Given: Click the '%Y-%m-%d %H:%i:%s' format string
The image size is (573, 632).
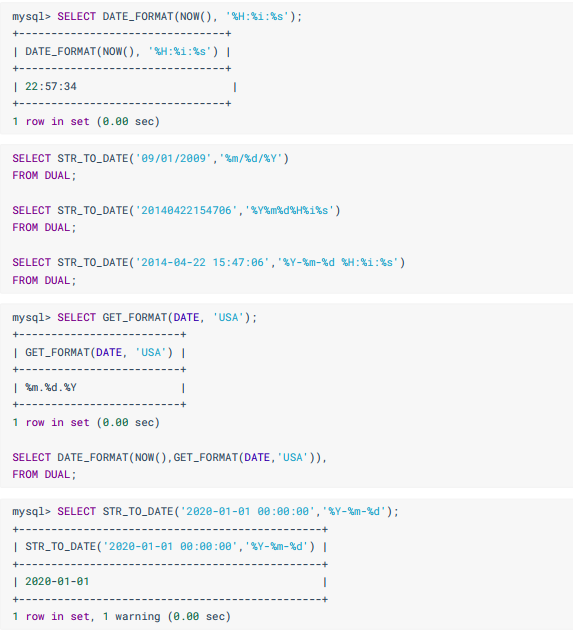Looking at the screenshot, I should pos(338,262).
